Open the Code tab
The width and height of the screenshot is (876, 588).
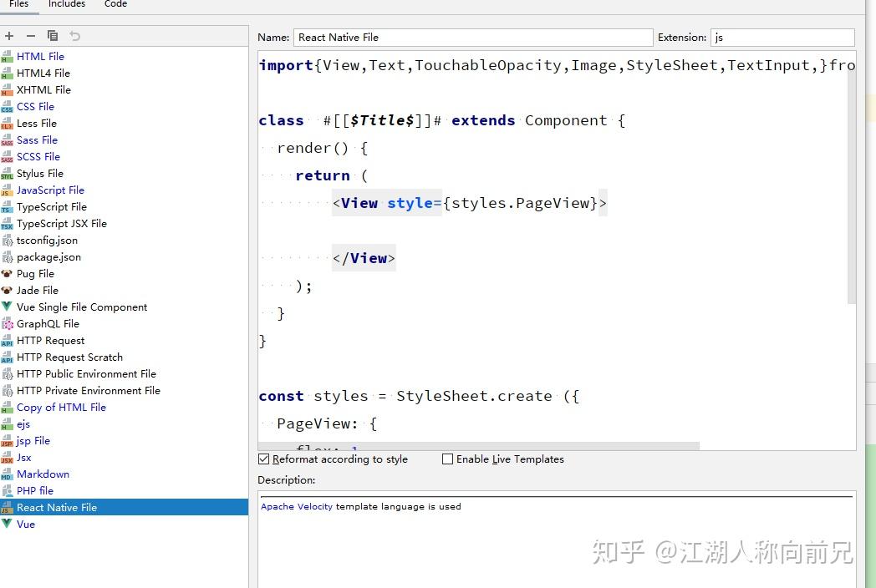[x=115, y=4]
